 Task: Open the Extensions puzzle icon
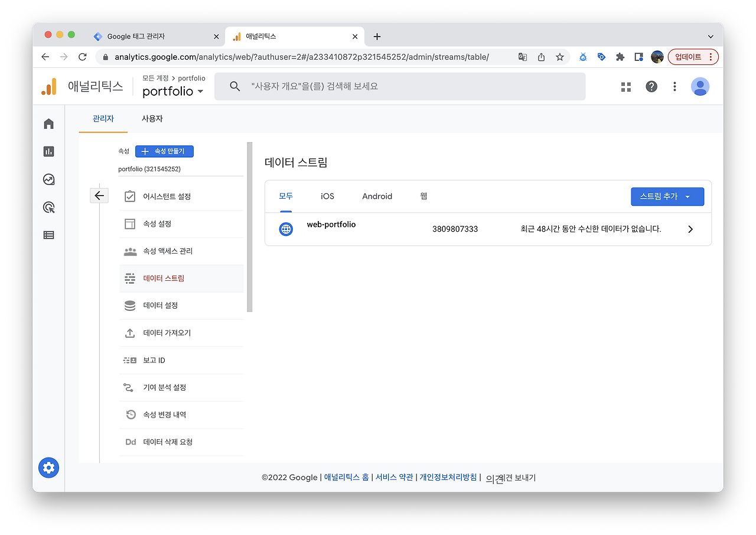tap(620, 57)
